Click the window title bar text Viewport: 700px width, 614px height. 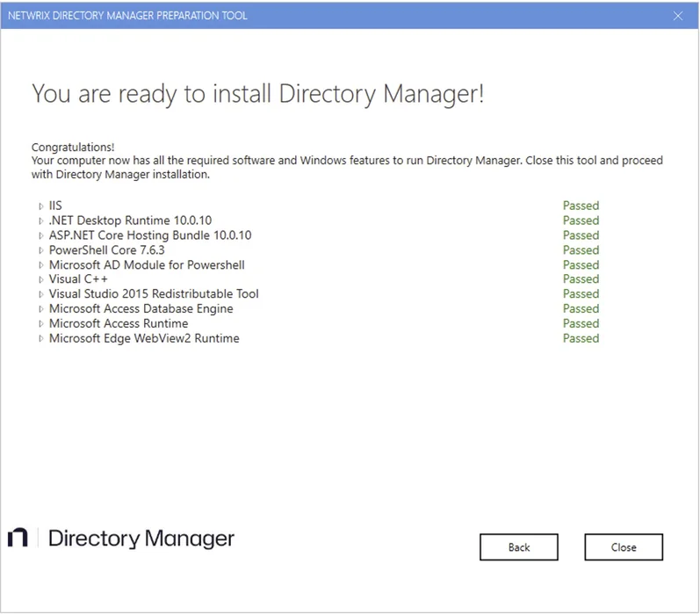127,16
